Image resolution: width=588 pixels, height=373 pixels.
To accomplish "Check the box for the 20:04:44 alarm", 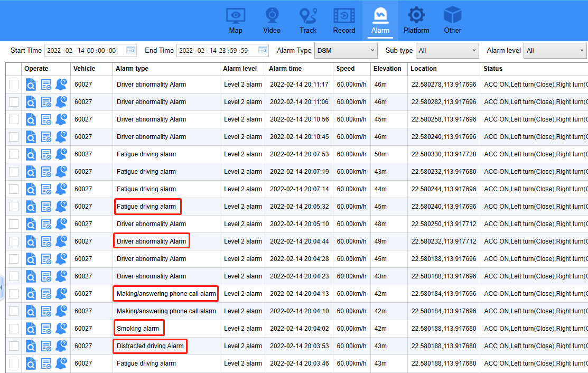I will point(14,241).
